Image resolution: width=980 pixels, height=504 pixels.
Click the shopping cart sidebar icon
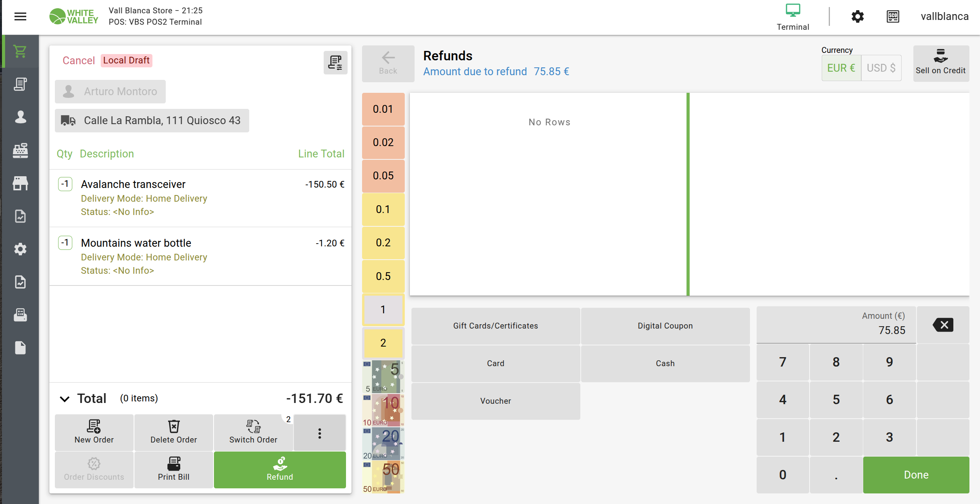tap(20, 51)
